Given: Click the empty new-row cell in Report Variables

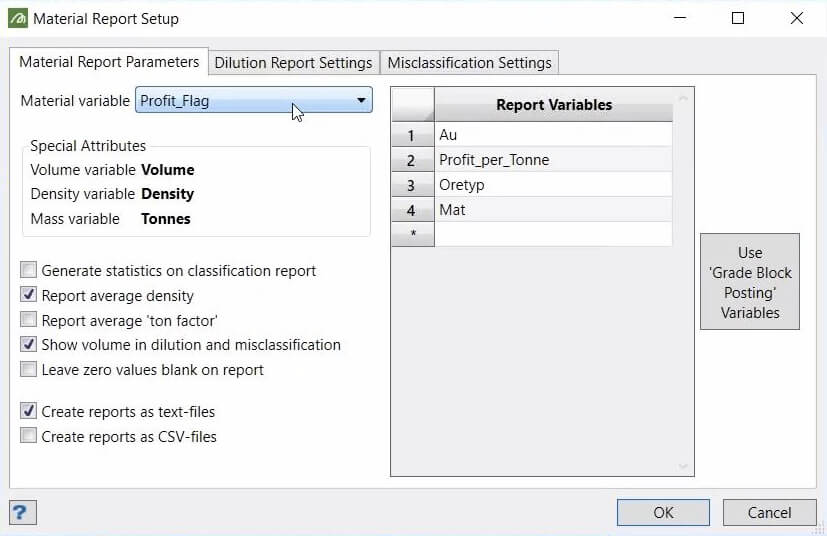Looking at the screenshot, I should coord(553,234).
